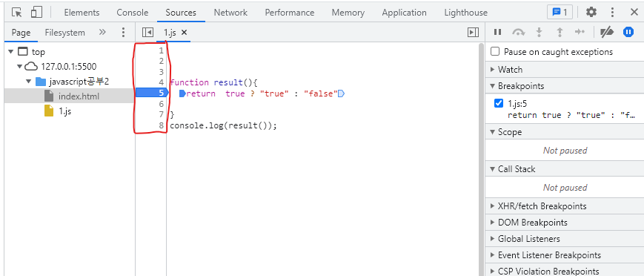The image size is (644, 276).
Task: Add breakpoint at line number 4
Action: pos(161,82)
